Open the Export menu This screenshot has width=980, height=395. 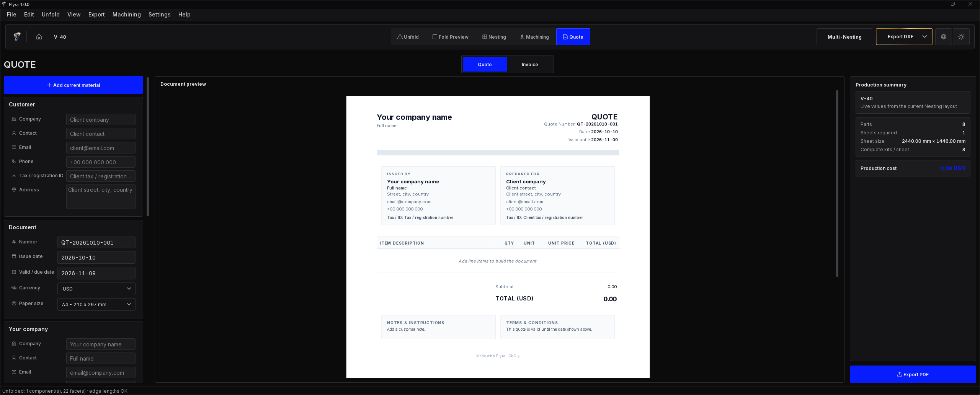96,15
